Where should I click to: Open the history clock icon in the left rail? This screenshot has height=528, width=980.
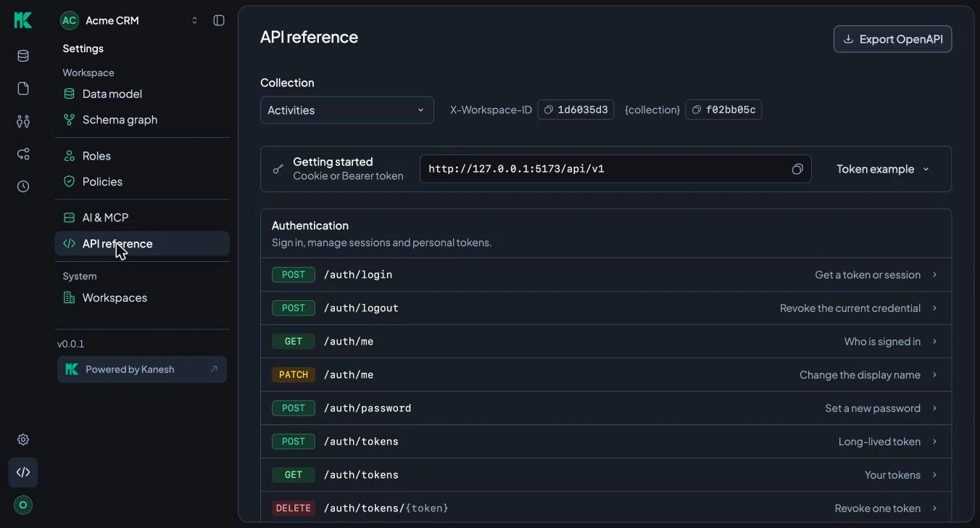click(23, 186)
